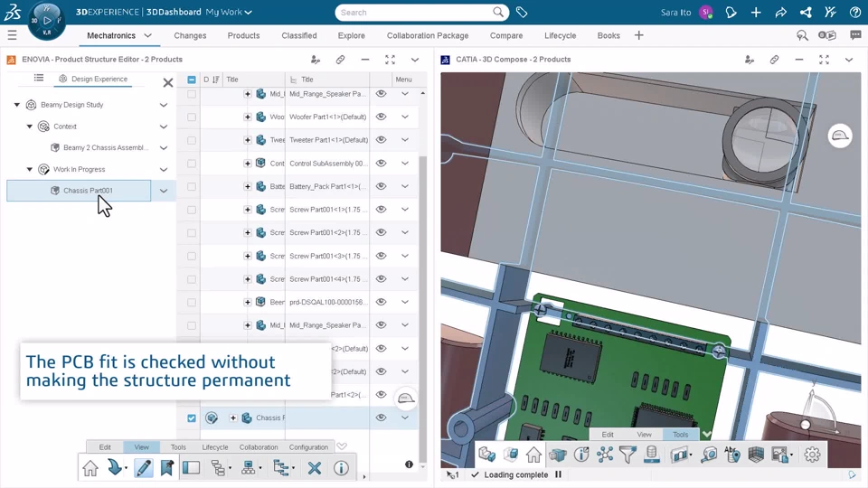Open the Mechatronics tab dropdown chevron

(x=147, y=35)
